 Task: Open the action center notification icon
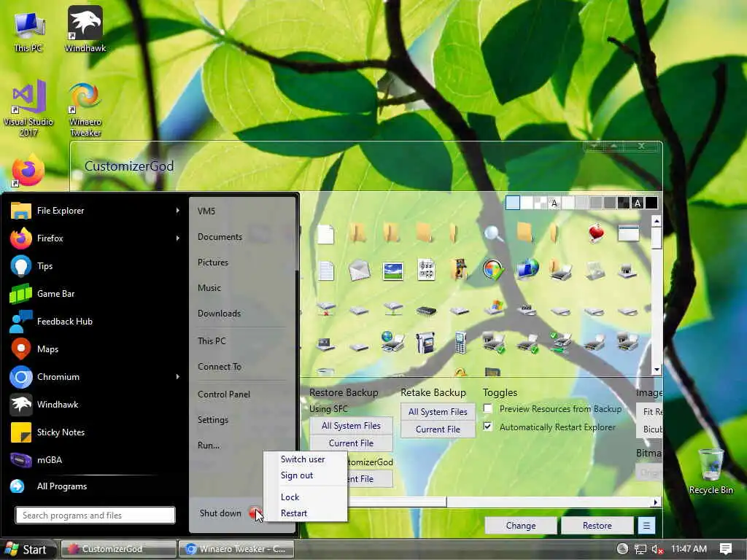[x=726, y=549]
